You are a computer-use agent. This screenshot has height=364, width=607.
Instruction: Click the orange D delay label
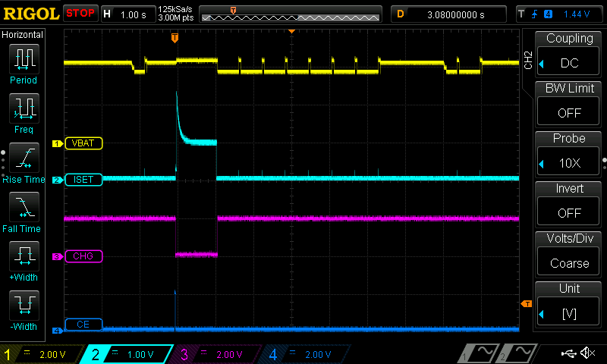(x=401, y=14)
